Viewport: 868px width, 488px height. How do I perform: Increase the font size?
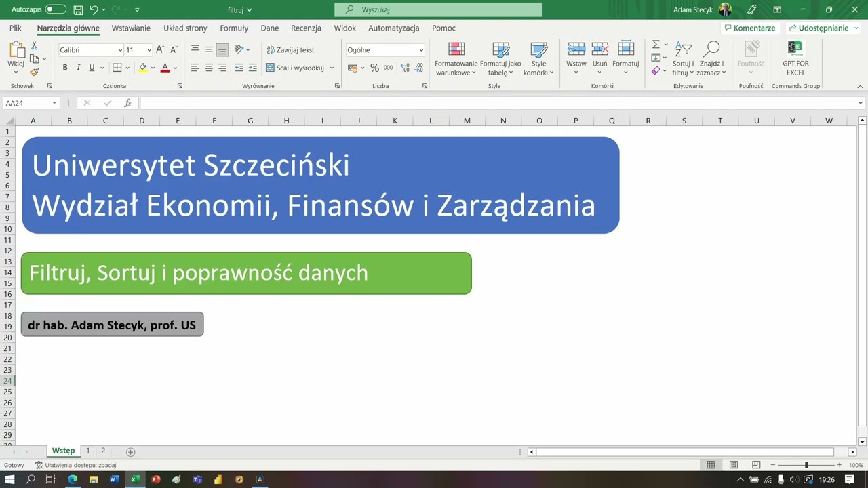(160, 49)
